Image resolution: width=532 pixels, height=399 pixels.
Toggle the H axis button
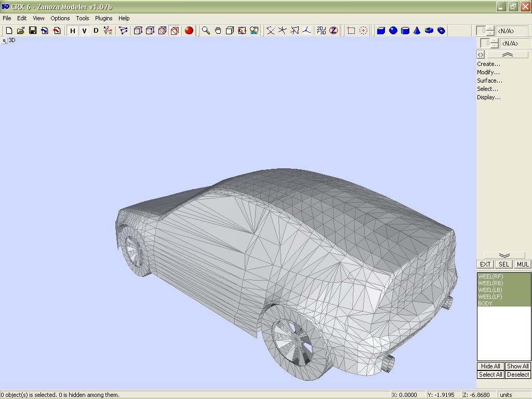(x=72, y=31)
